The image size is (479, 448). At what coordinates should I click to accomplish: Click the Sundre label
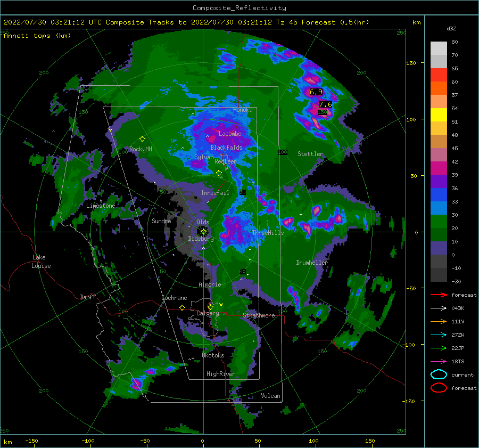pyautogui.click(x=161, y=221)
